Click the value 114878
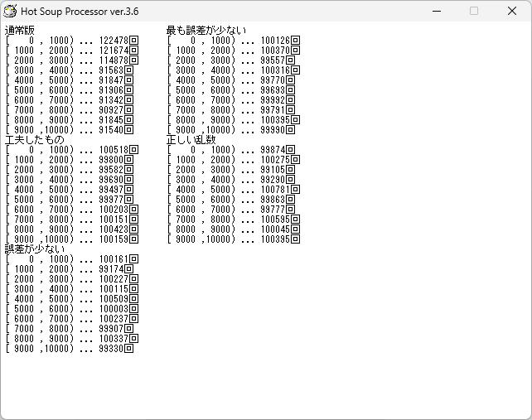532x420 pixels. point(114,60)
